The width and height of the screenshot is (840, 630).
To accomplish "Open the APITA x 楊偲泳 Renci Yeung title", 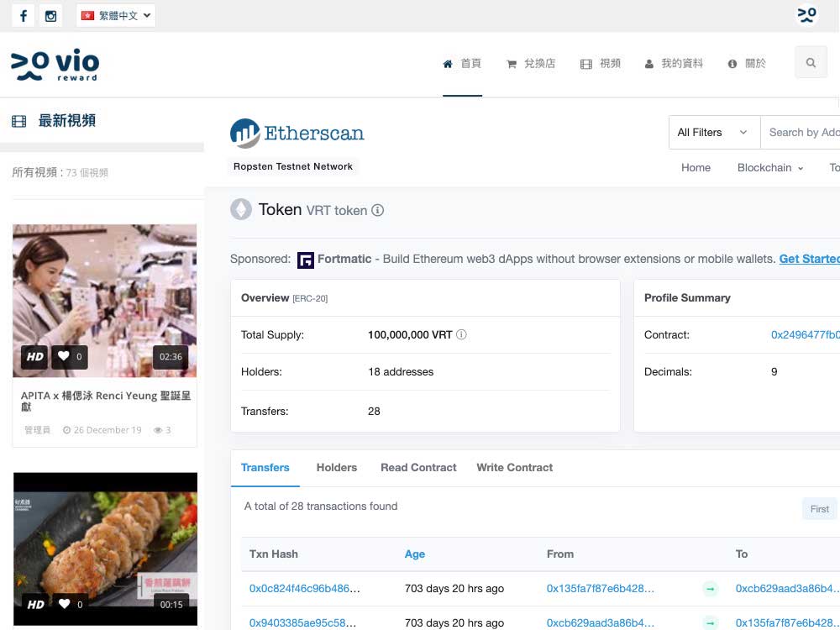I will 106,401.
